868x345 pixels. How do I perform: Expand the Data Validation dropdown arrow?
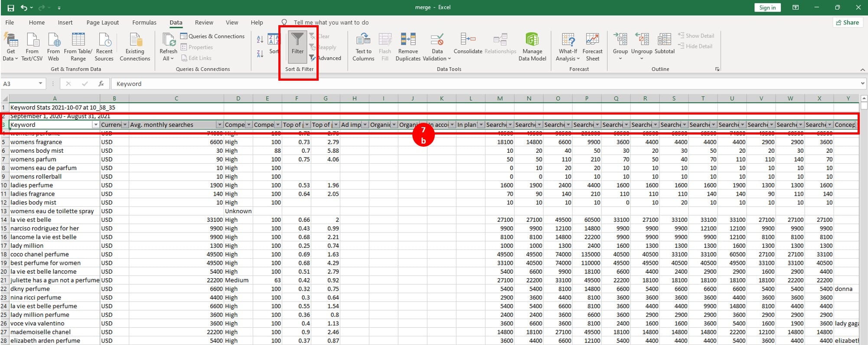[x=449, y=59]
